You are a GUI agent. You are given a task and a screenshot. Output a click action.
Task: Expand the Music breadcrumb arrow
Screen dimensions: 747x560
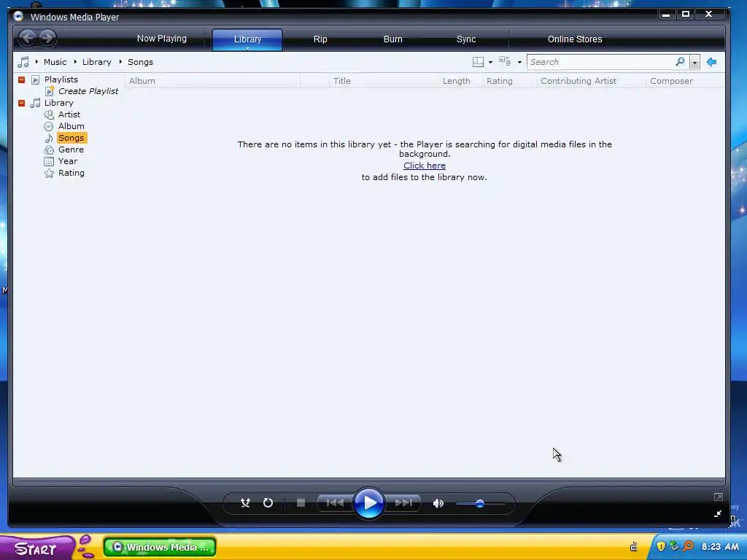(36, 62)
